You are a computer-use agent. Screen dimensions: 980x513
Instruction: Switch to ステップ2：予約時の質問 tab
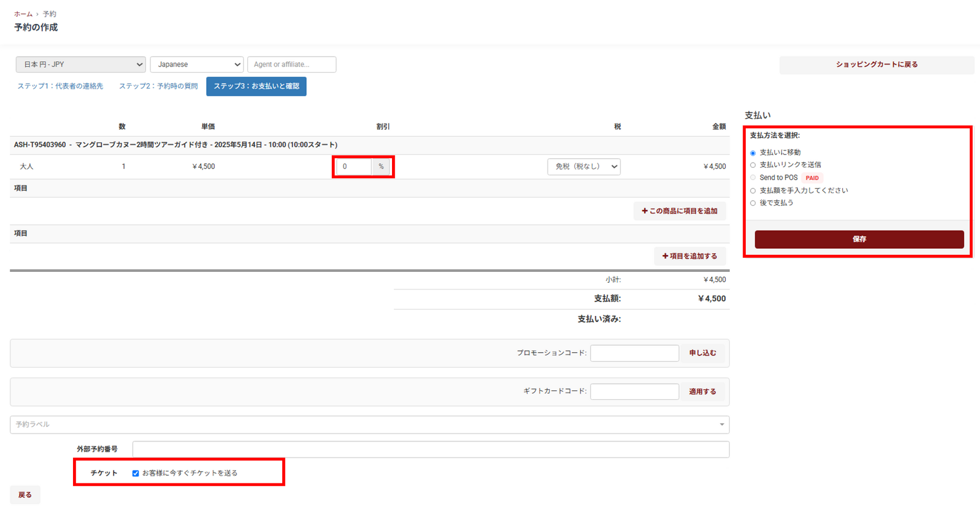[158, 86]
